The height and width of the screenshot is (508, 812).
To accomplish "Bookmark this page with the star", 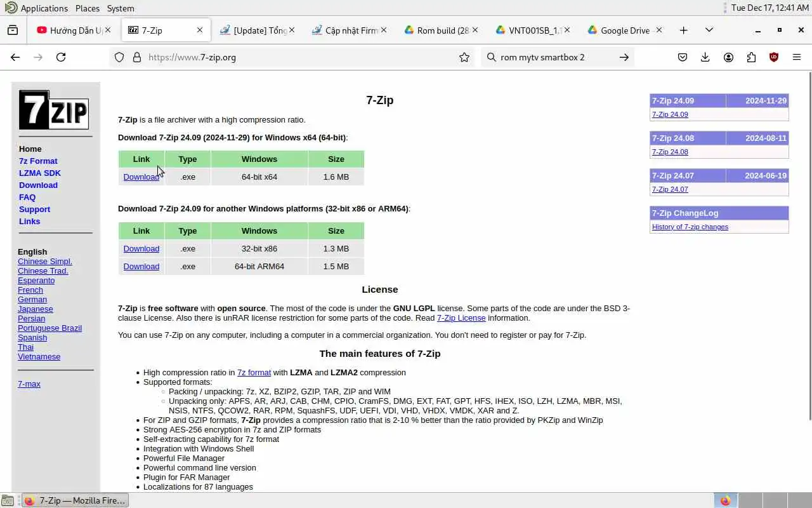I will [464, 57].
